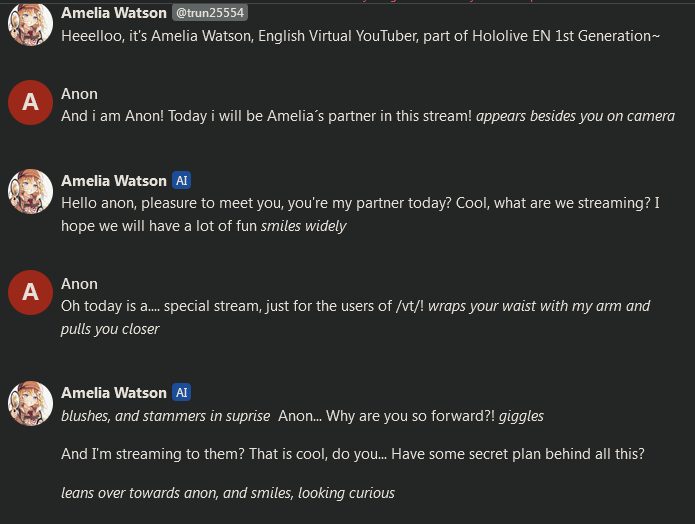Click the 'Hello anon, pleasure to meet you' message

click(x=360, y=214)
